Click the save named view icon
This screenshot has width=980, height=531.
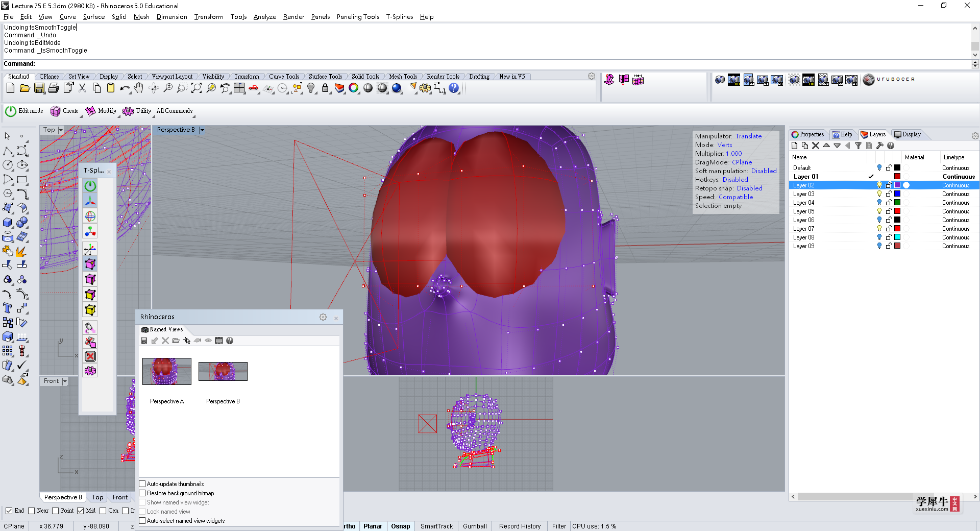point(144,341)
